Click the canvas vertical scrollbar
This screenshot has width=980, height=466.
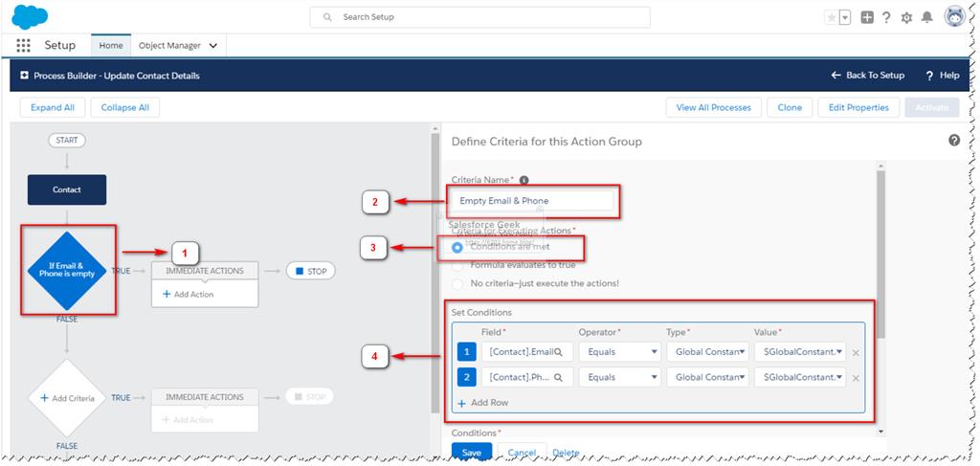tap(435, 273)
